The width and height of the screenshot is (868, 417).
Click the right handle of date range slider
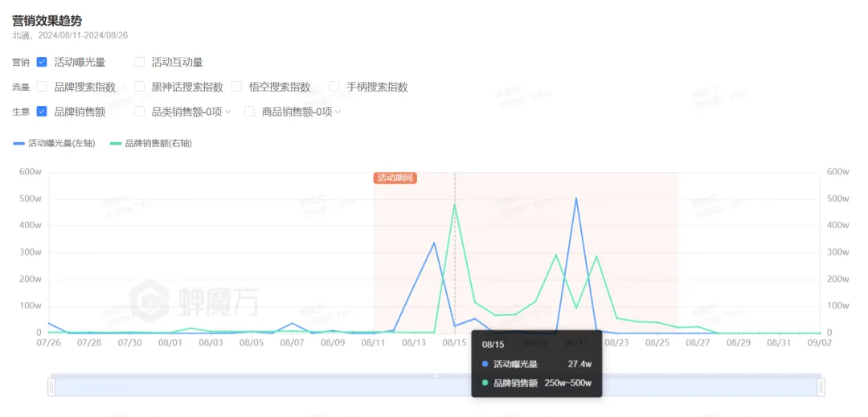coord(821,387)
